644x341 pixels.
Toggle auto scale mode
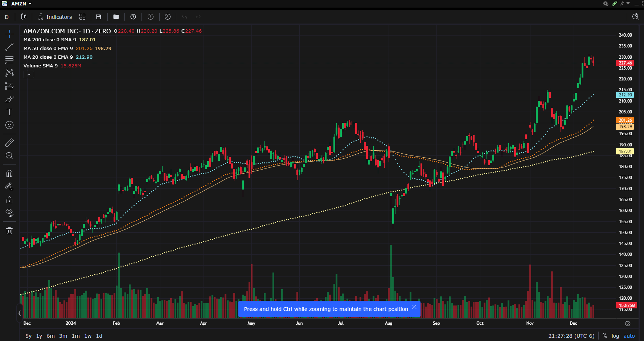point(629,336)
